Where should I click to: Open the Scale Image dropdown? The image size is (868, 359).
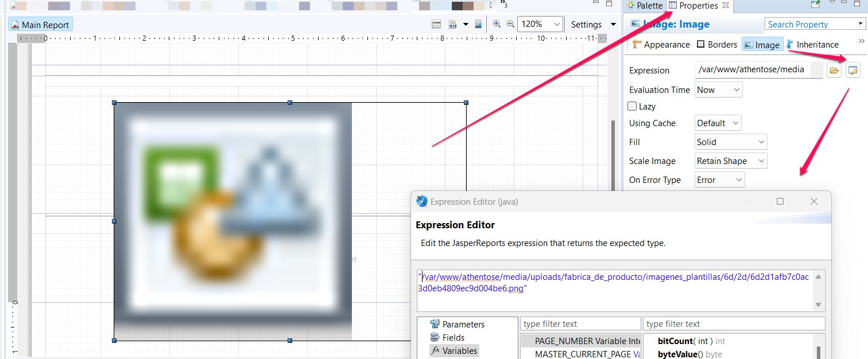pyautogui.click(x=730, y=161)
